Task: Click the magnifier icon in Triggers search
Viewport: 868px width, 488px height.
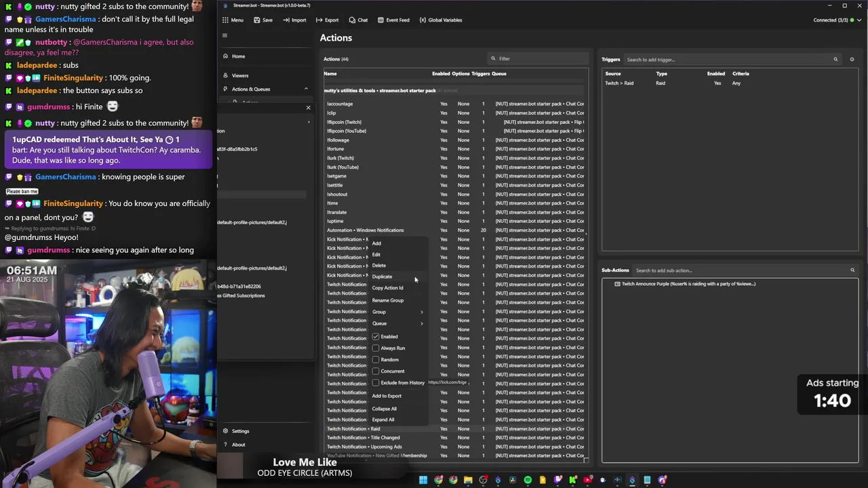Action: tap(835, 60)
